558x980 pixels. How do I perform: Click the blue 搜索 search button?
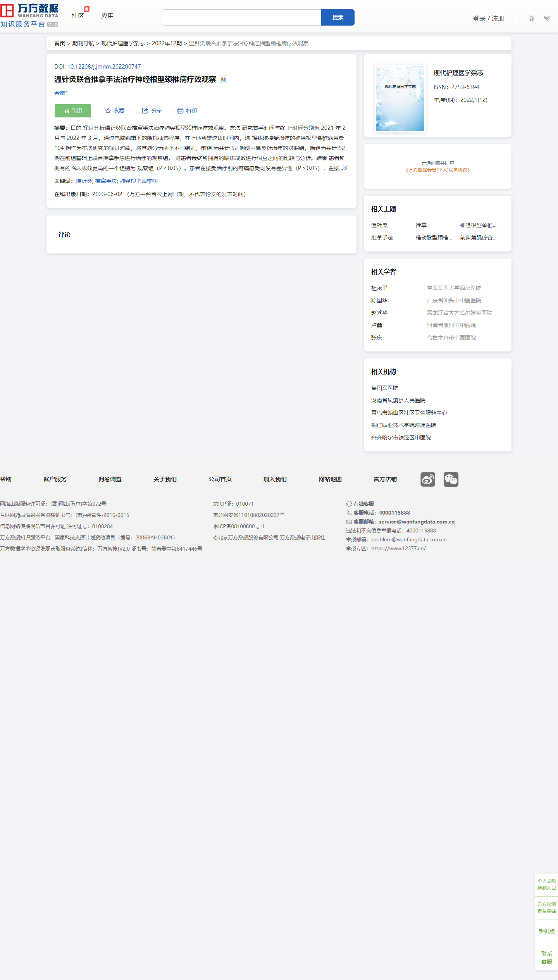[338, 17]
